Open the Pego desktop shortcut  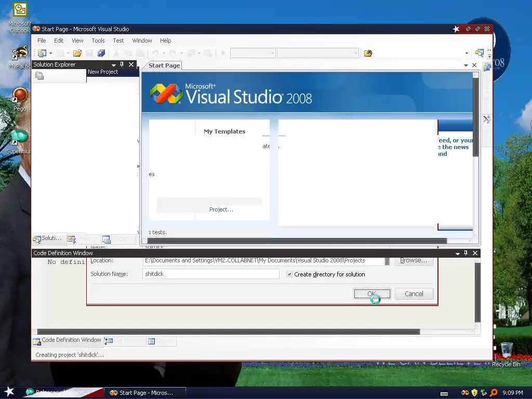click(20, 99)
